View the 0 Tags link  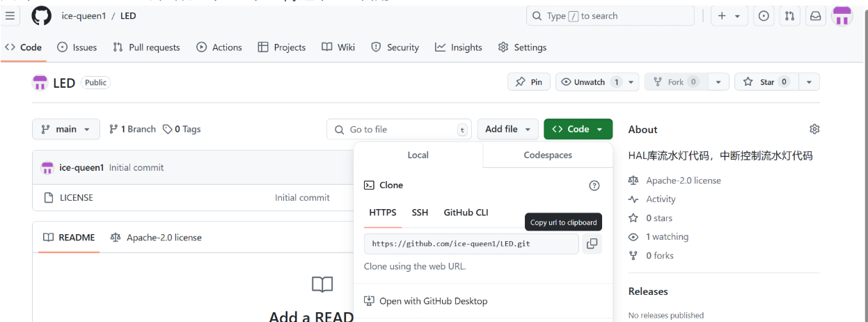(182, 129)
